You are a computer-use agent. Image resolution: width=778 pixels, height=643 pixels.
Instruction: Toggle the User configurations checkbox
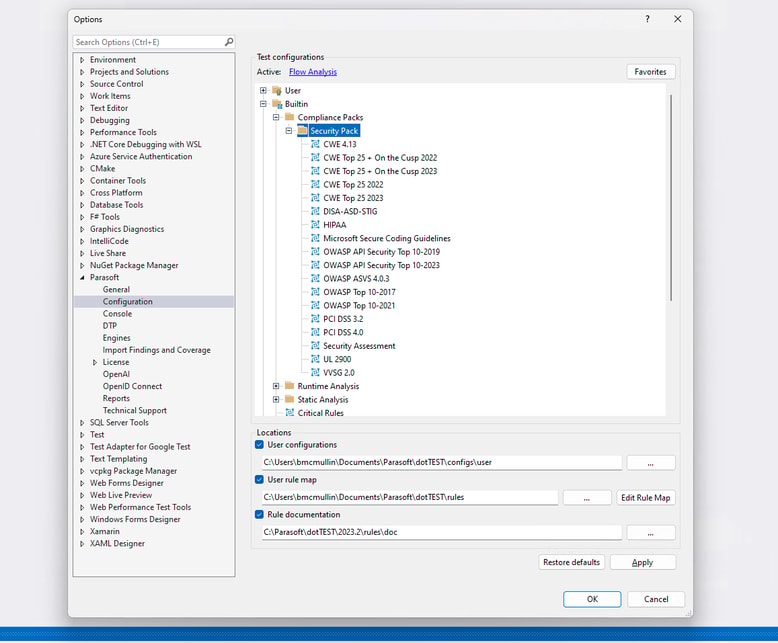pyautogui.click(x=259, y=445)
